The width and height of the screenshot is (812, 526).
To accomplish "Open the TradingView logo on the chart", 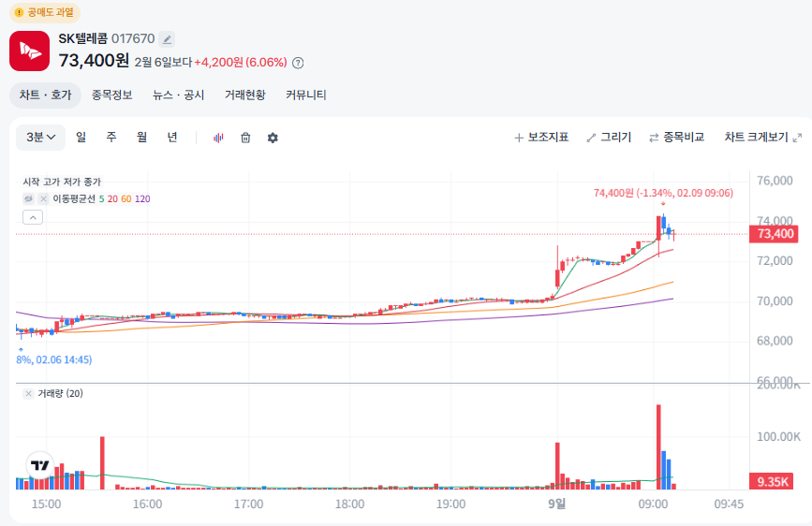I will pyautogui.click(x=40, y=465).
